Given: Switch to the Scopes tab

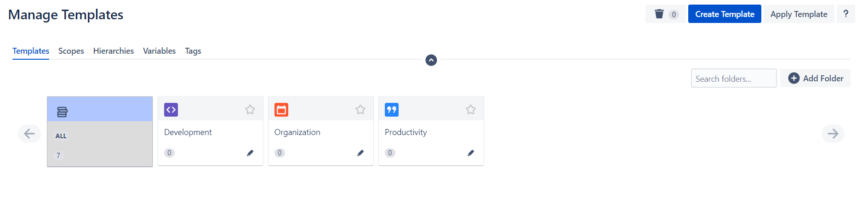Looking at the screenshot, I should pyautogui.click(x=71, y=51).
